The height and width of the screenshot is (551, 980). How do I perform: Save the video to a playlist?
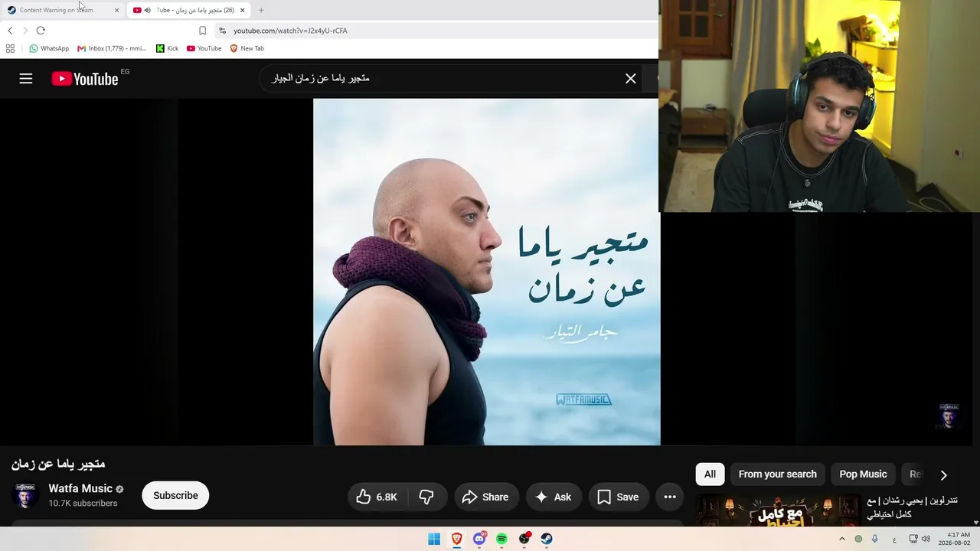click(618, 497)
